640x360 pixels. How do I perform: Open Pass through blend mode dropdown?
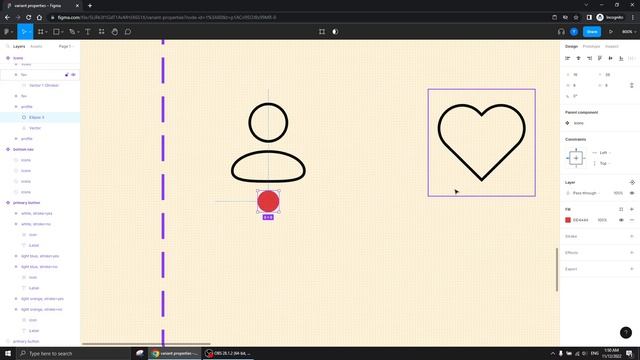click(x=587, y=193)
